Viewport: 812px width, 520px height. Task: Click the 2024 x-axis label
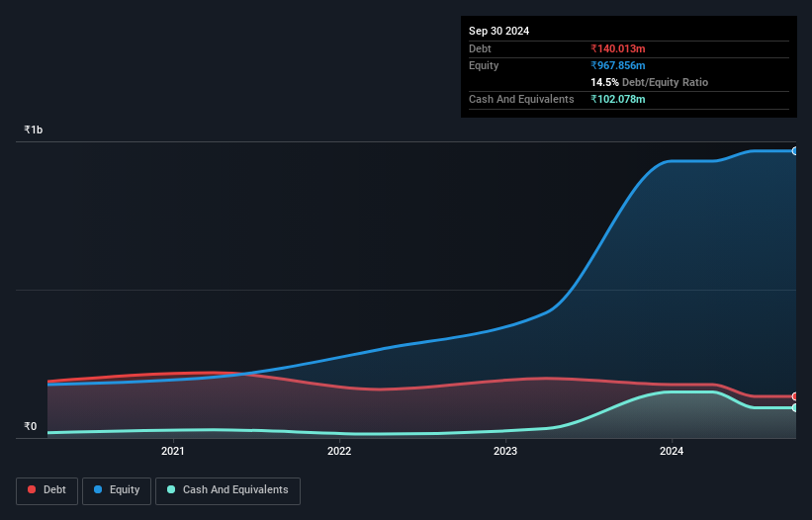[x=672, y=451]
